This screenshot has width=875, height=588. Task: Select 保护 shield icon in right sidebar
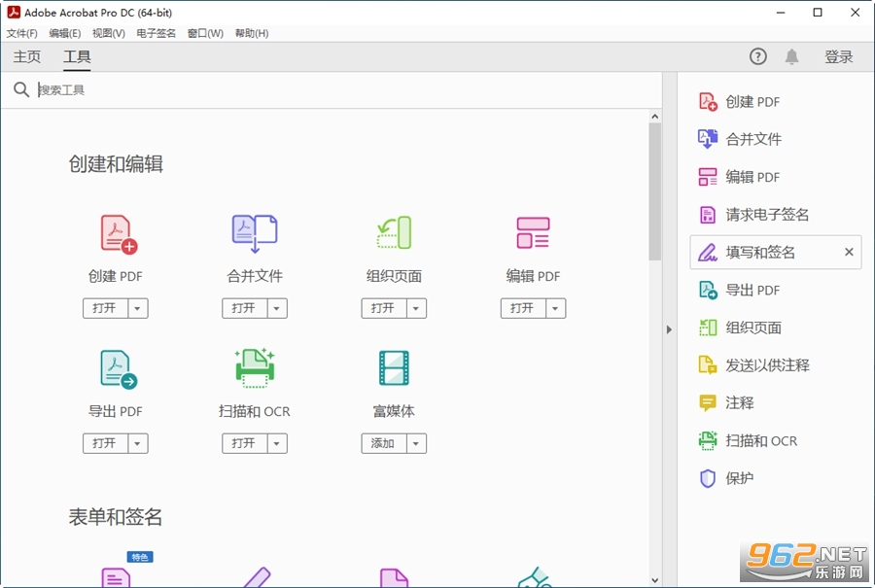708,478
